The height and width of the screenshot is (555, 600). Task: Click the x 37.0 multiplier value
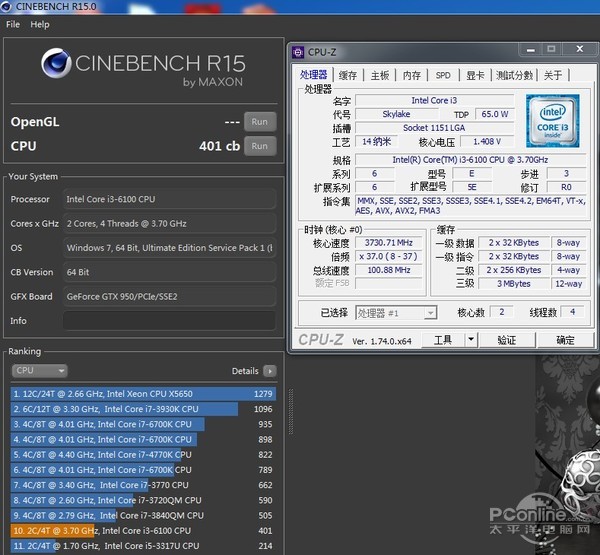pyautogui.click(x=388, y=256)
